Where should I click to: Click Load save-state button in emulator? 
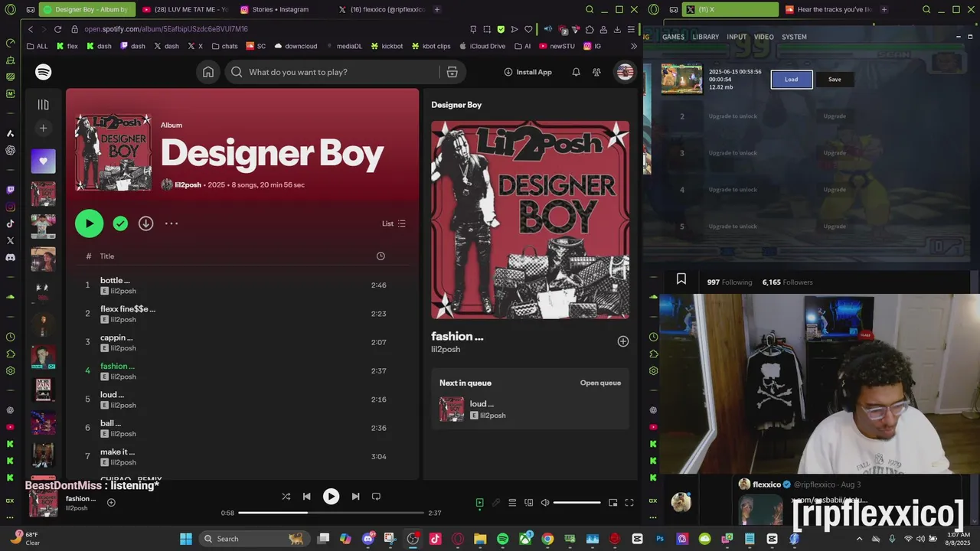pos(792,80)
